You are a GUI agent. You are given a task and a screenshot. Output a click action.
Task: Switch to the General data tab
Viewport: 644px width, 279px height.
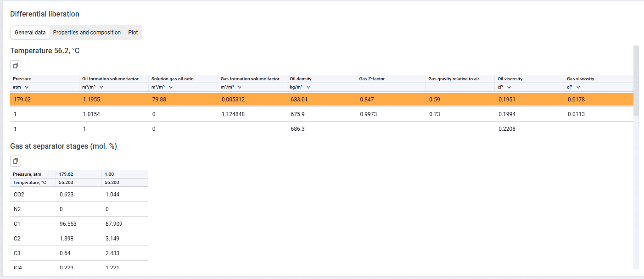coord(30,33)
